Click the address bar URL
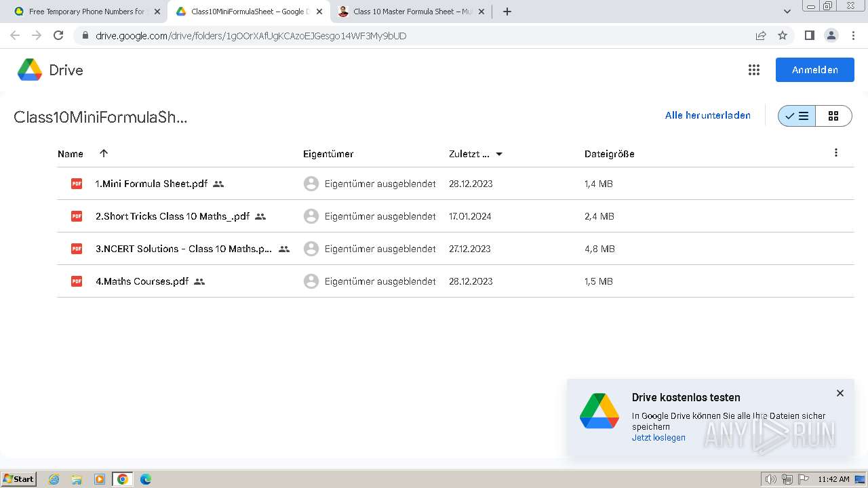 pos(251,36)
